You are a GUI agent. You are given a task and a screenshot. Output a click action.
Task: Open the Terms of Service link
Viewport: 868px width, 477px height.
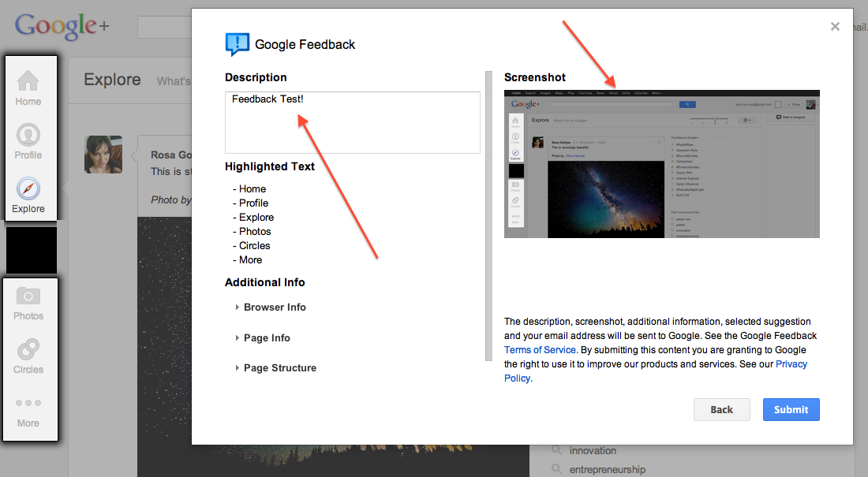[x=541, y=350]
